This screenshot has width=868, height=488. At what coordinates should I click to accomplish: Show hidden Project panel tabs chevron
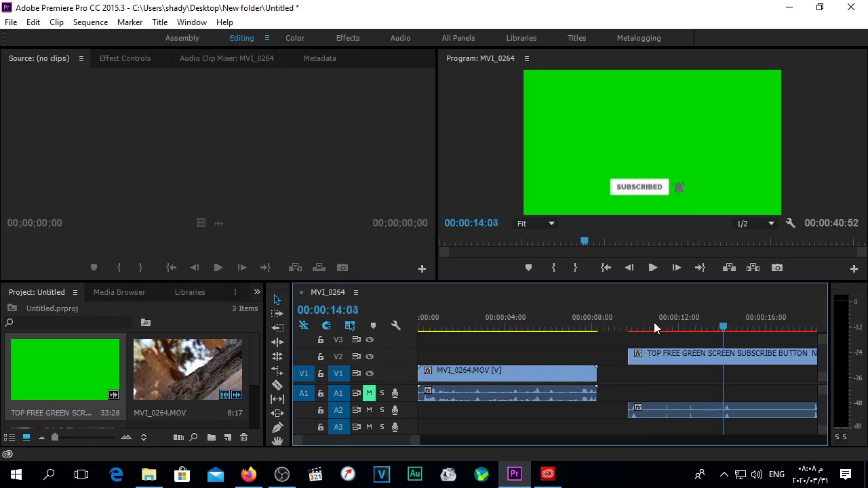coord(257,292)
